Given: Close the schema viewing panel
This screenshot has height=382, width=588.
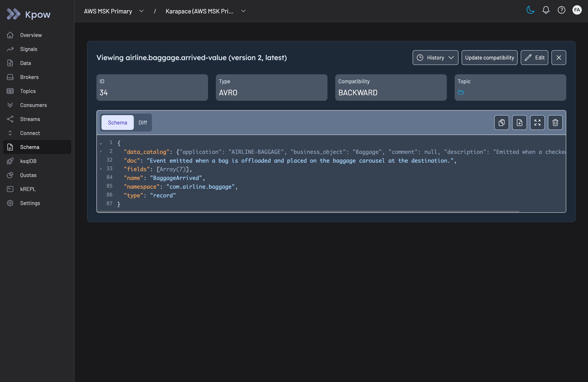Looking at the screenshot, I should point(559,58).
